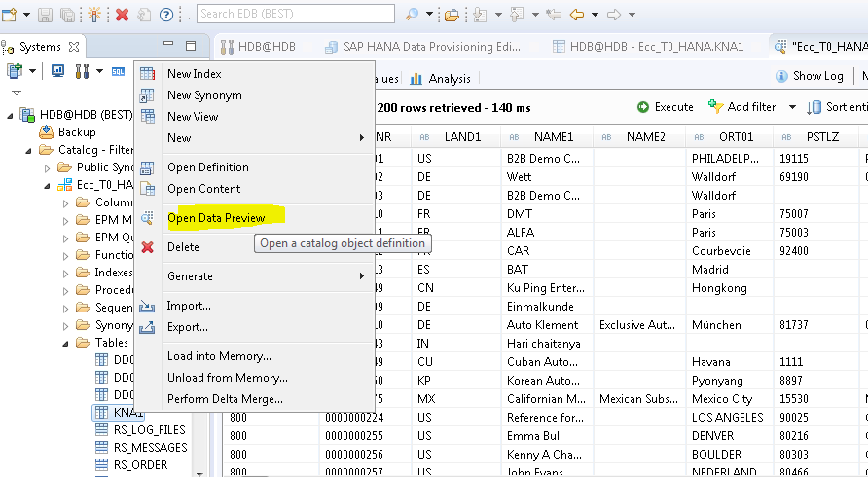Click the next annotation icon
This screenshot has height=477, width=868.
point(480,15)
